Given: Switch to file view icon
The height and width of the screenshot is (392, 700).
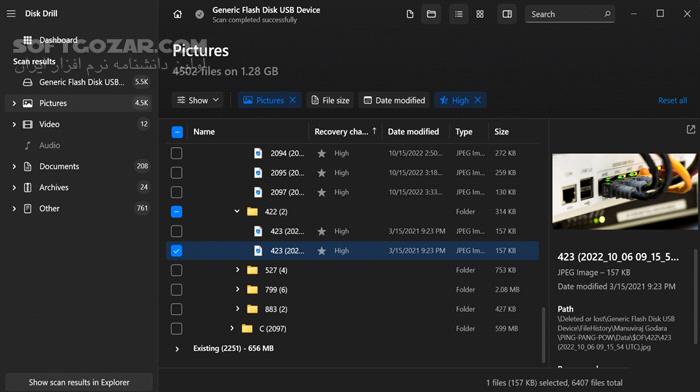Looking at the screenshot, I should 410,14.
